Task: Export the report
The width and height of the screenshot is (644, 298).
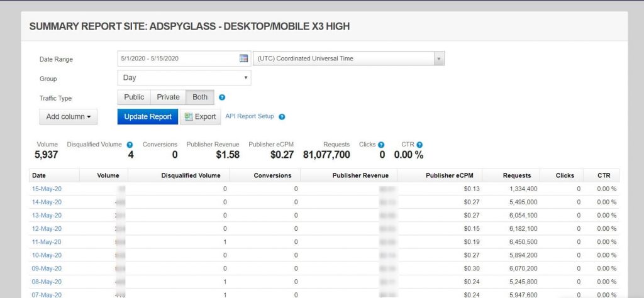Action: 200,117
